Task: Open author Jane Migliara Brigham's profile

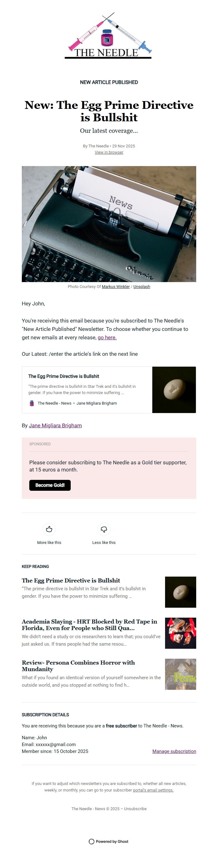Action: coord(55,425)
